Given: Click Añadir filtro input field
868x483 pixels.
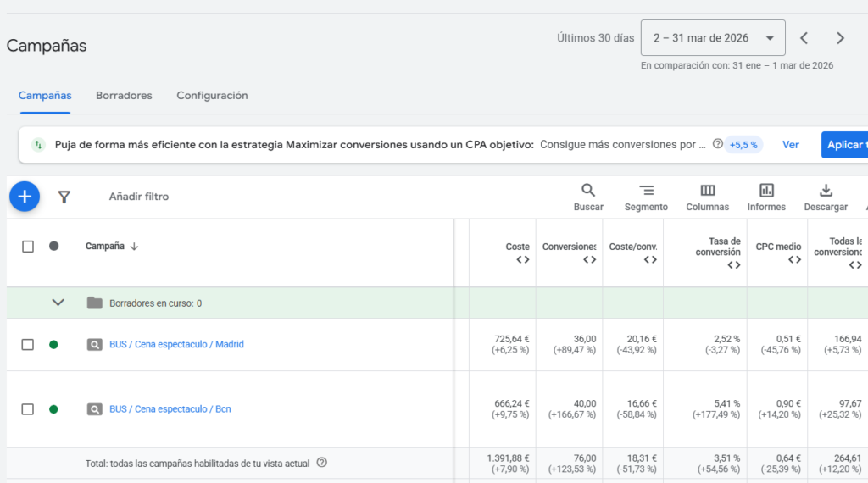Looking at the screenshot, I should (139, 197).
